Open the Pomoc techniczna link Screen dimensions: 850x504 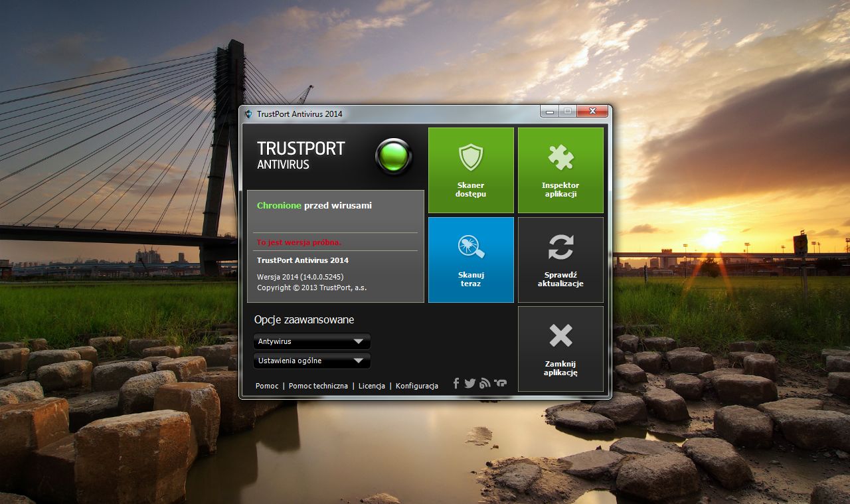point(318,386)
